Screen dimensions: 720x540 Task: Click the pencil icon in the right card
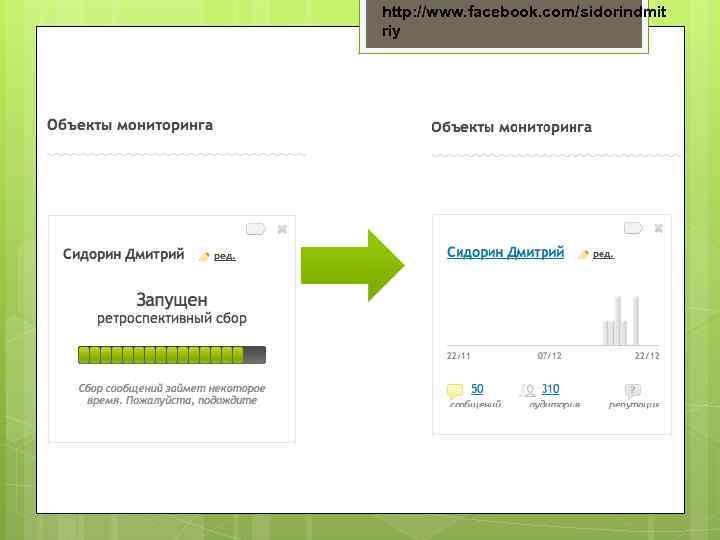tap(583, 254)
